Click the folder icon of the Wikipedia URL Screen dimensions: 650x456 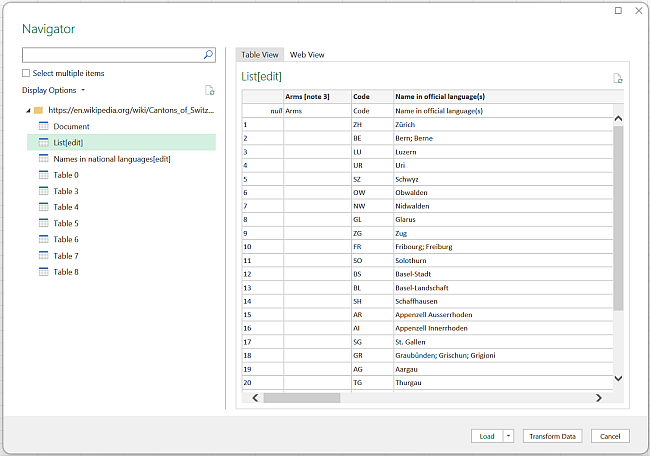click(39, 110)
